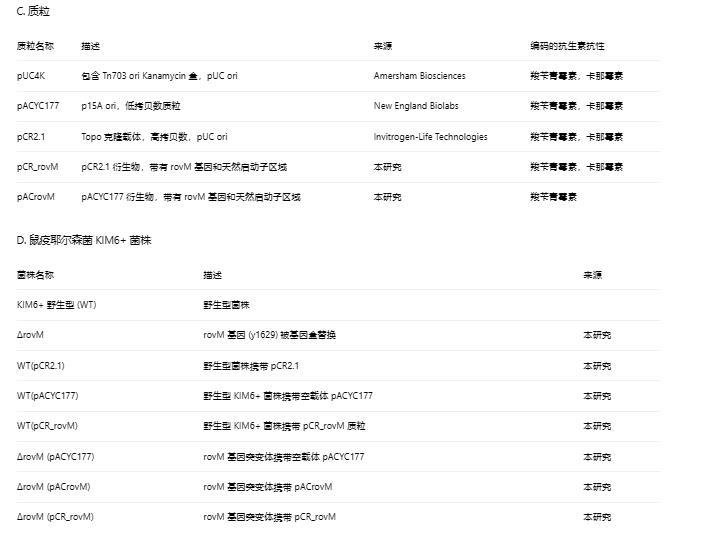Click the "ΔrovM (pACrovM)" strain name
This screenshot has width=704, height=545.
pyautogui.click(x=53, y=487)
